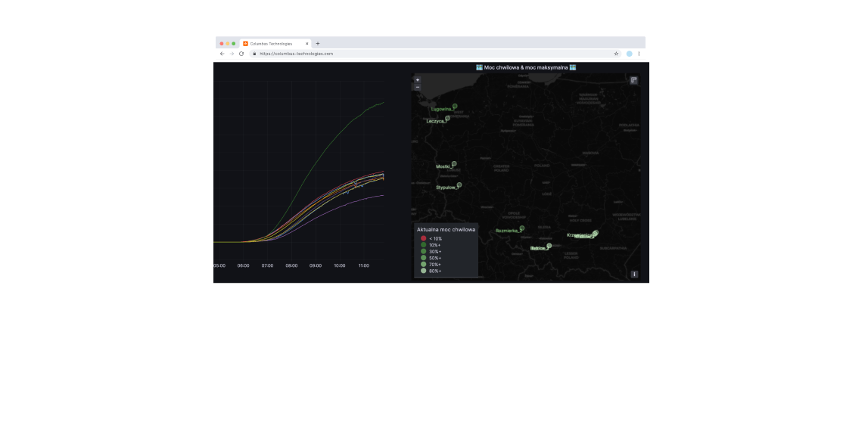The image size is (868, 428).
Task: Reload the page in the browser
Action: (241, 54)
